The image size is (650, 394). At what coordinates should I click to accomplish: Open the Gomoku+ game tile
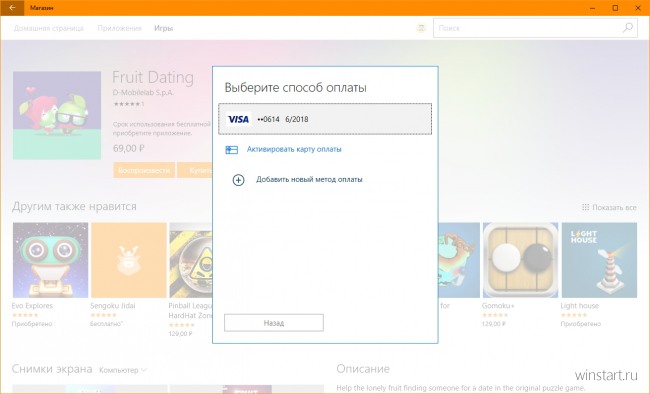point(520,260)
